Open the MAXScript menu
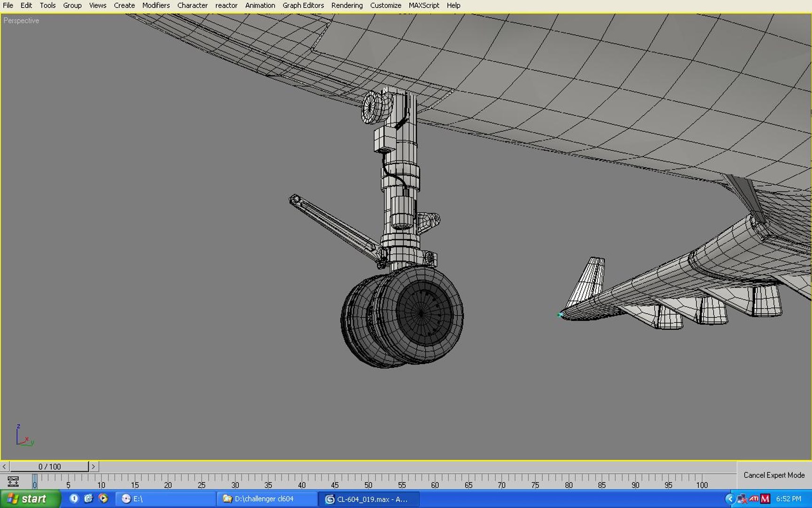This screenshot has width=812, height=508. pos(424,5)
